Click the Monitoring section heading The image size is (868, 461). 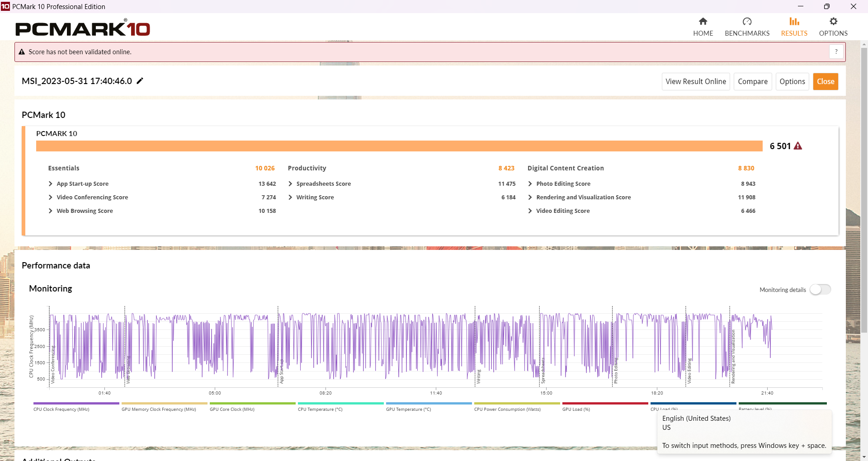[51, 288]
